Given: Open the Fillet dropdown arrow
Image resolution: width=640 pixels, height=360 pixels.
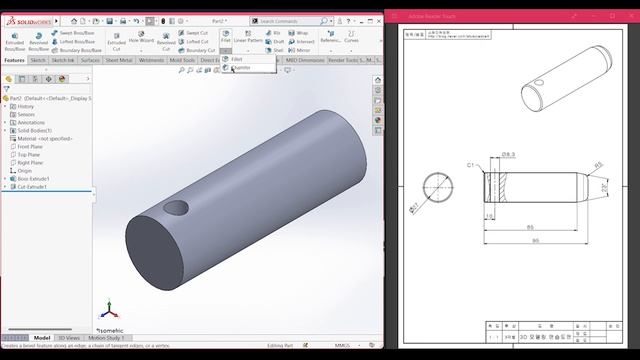Looking at the screenshot, I should pyautogui.click(x=226, y=51).
